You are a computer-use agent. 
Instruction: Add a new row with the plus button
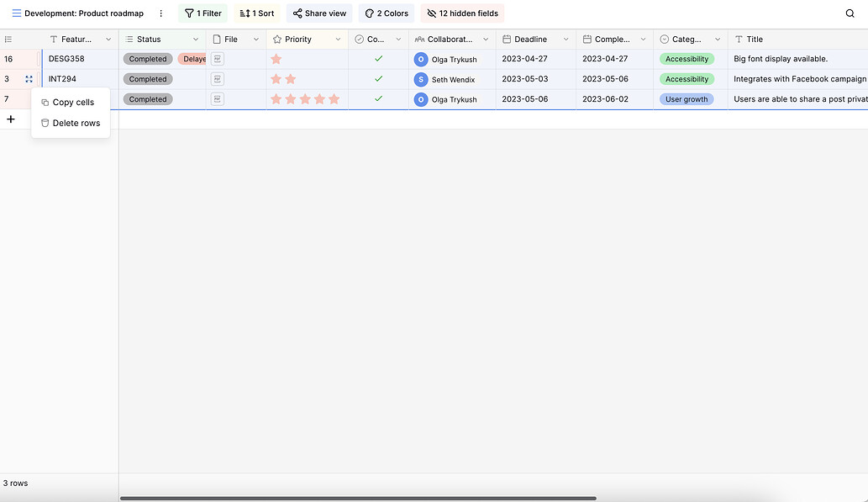click(10, 119)
